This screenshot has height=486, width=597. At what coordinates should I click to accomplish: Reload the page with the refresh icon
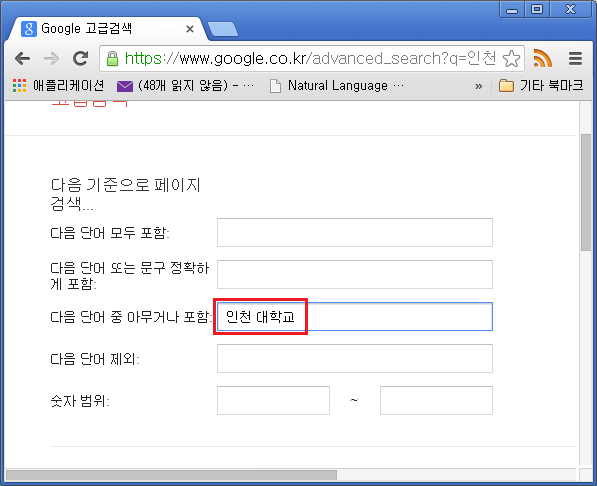[80, 58]
